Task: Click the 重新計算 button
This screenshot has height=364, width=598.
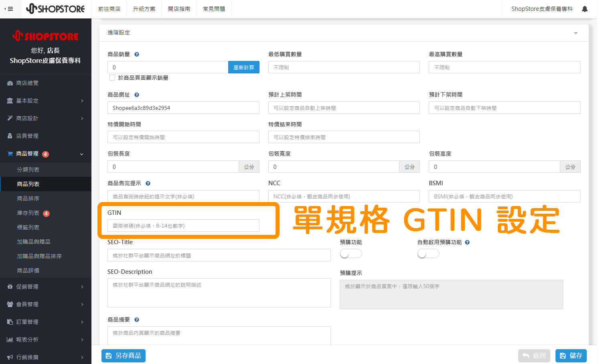Action: (x=244, y=67)
